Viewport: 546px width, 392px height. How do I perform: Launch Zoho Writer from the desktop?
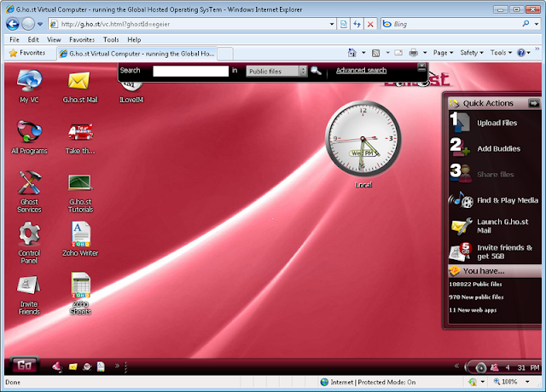click(80, 239)
